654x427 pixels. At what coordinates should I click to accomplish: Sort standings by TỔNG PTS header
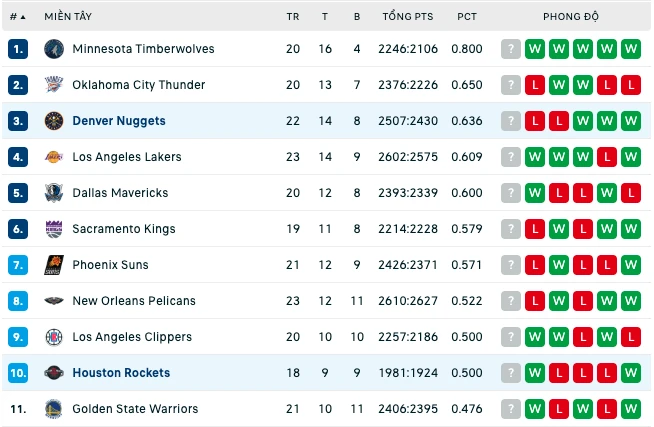pyautogui.click(x=408, y=16)
